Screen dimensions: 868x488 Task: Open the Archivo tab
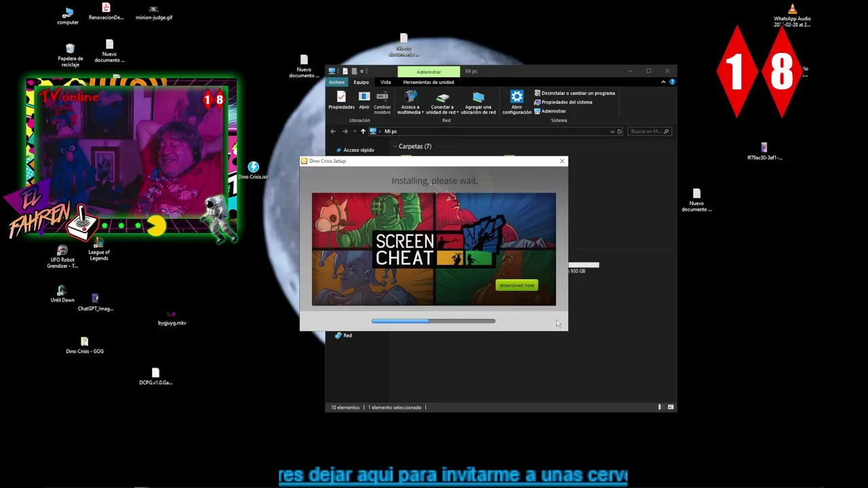point(336,82)
